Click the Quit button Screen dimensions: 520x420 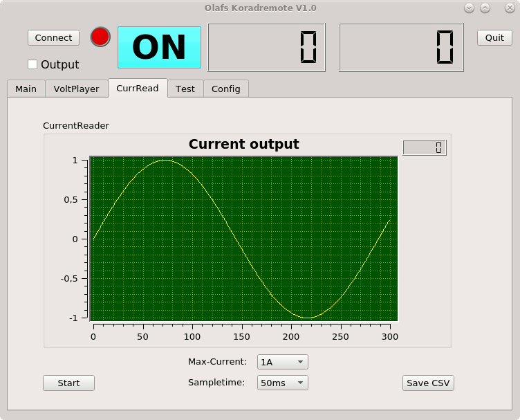(x=494, y=38)
